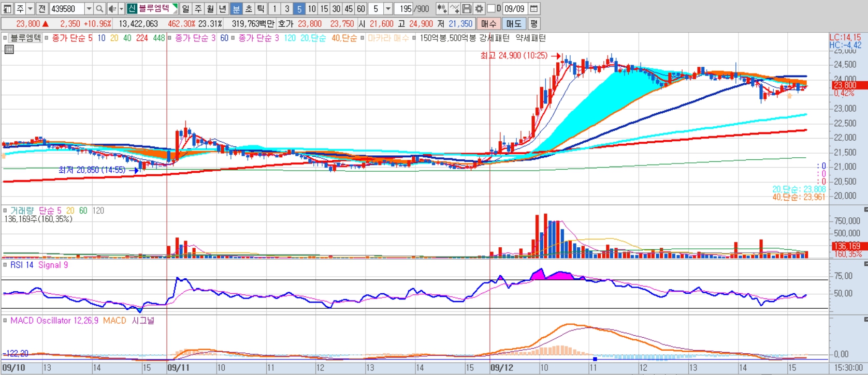Click the 20,단순 legend label
Viewport: 868px width, 375px height.
[313, 38]
